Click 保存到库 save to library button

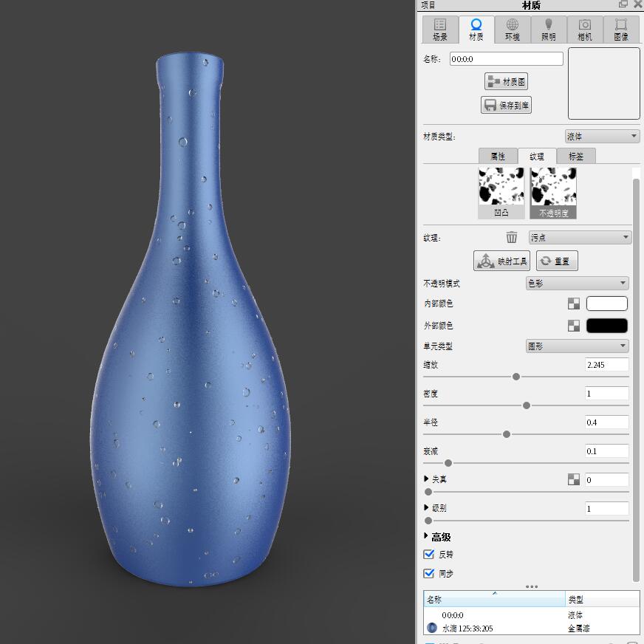(x=506, y=105)
